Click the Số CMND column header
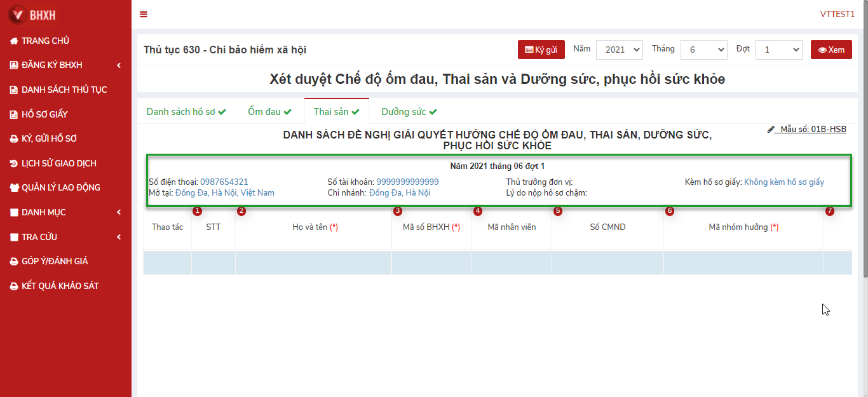Screen dimensions: 868x397 [x=607, y=227]
